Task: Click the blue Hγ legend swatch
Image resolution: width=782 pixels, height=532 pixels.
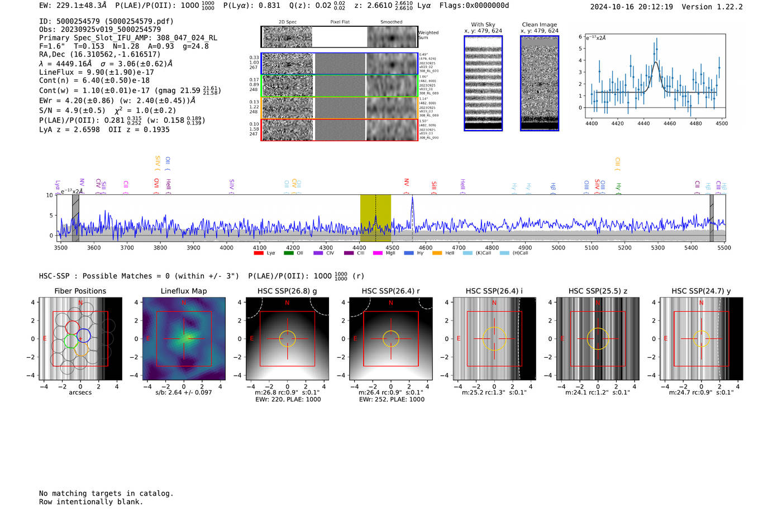Action: point(408,253)
